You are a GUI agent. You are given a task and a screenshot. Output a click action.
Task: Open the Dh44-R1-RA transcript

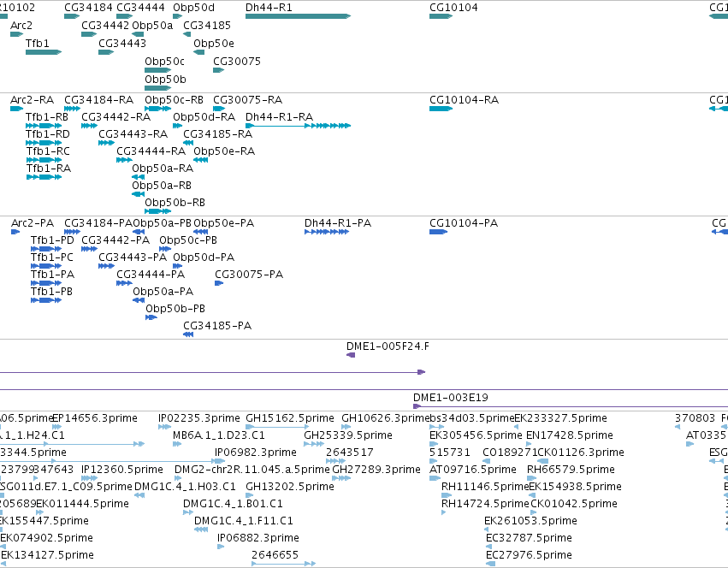pyautogui.click(x=298, y=126)
